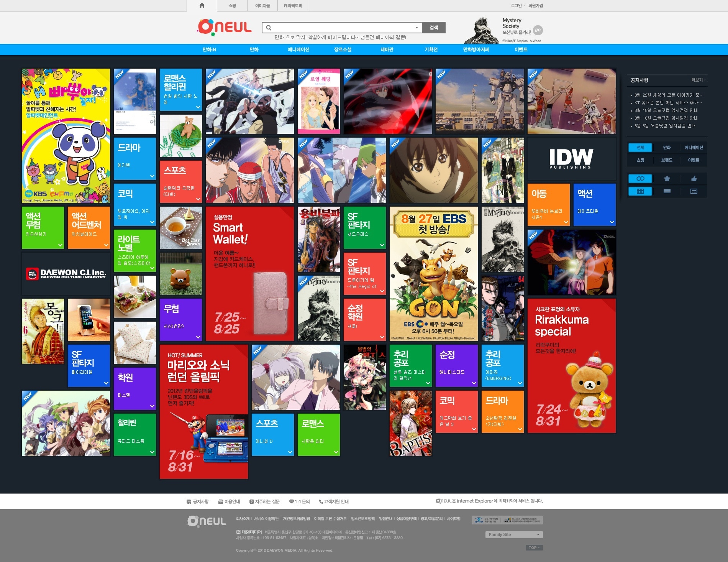Screen dimensions: 728x562
Task: Click the round go button beside Mystery Society
Action: [x=538, y=30]
